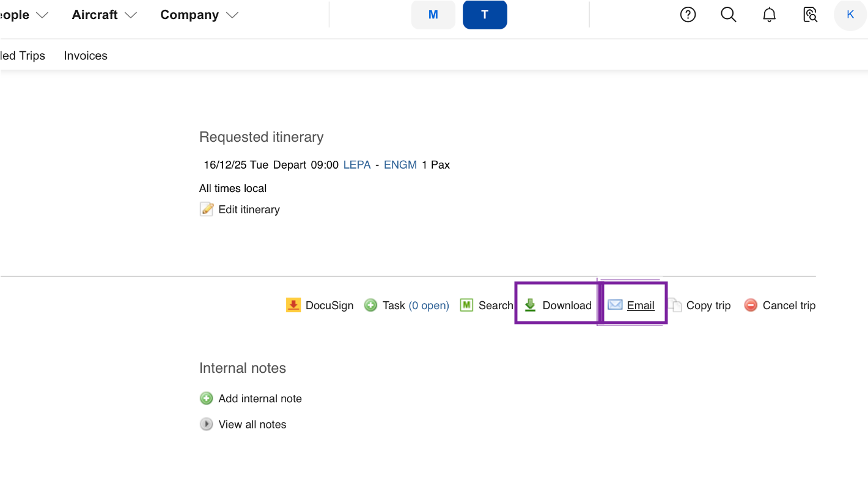Click the red Cancel trip icon
This screenshot has width=868, height=495.
pos(751,305)
